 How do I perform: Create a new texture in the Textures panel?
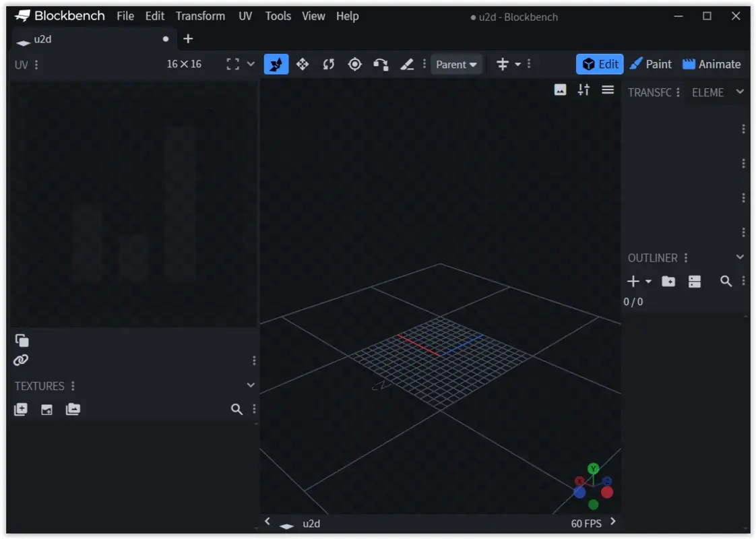click(20, 409)
